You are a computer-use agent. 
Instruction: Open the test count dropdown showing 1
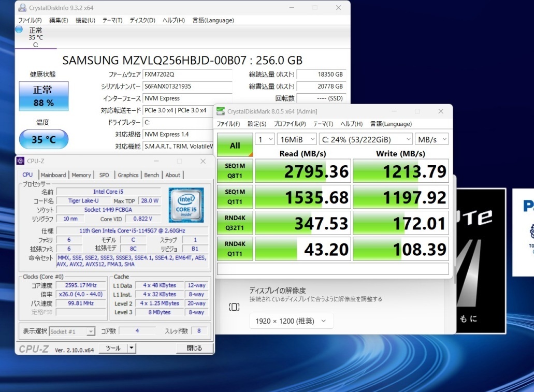click(265, 139)
